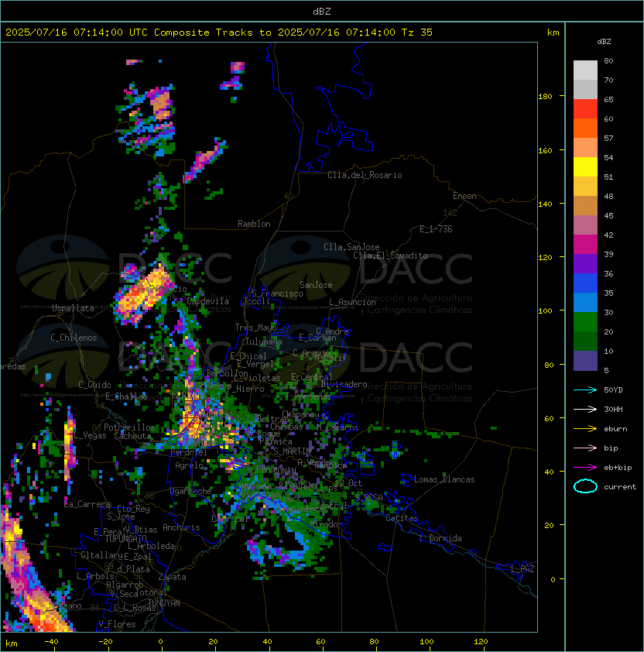The width and height of the screenshot is (644, 652).
Task: Click the Uspallata place label
Action: 73,308
